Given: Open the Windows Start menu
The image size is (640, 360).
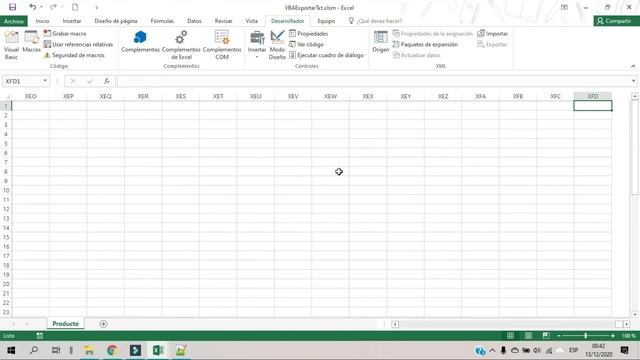Looking at the screenshot, I should coord(11,350).
